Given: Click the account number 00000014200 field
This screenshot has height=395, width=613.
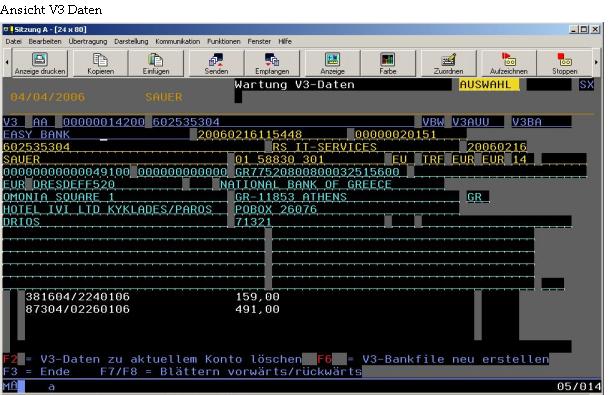Looking at the screenshot, I should point(104,122).
